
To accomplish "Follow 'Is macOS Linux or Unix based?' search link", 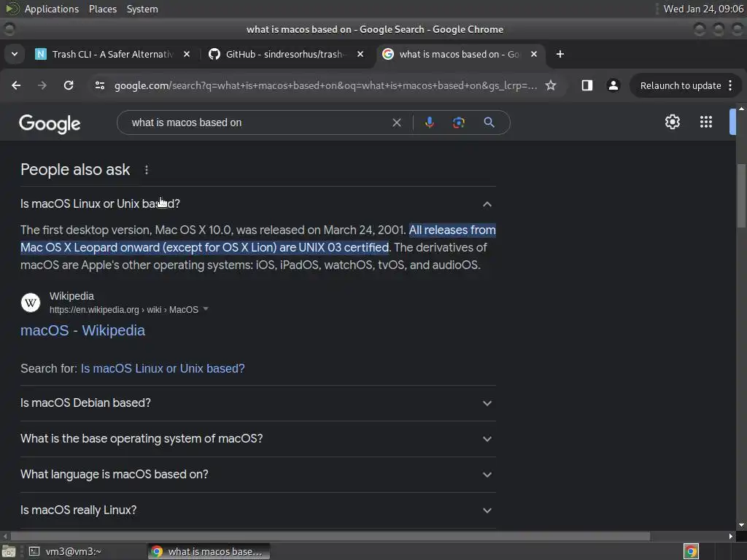I will 163,368.
